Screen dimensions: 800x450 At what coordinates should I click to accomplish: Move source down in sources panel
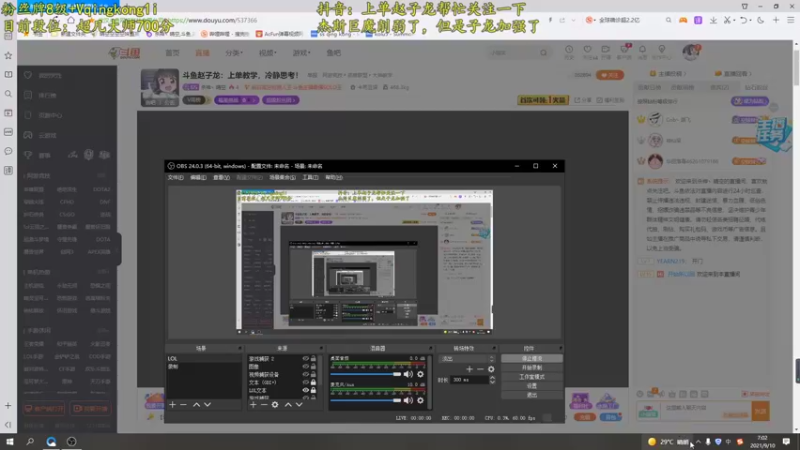(299, 405)
